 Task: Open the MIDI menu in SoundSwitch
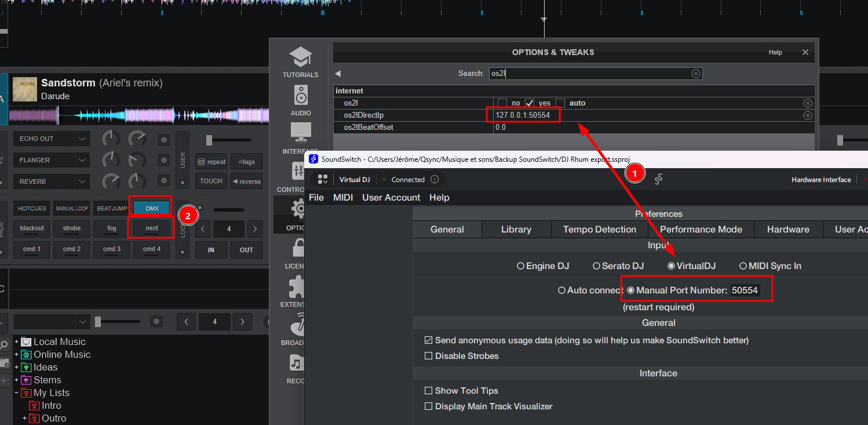tap(343, 198)
